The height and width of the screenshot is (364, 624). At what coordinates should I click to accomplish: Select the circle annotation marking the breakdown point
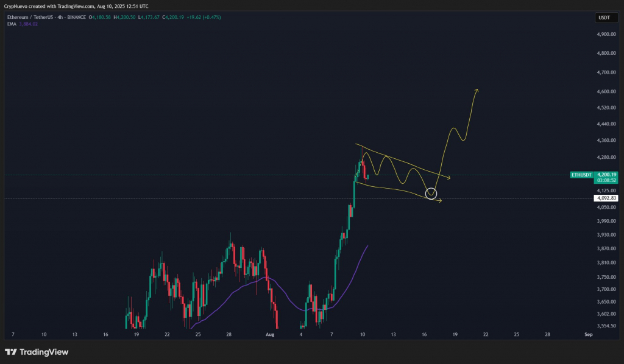[432, 194]
